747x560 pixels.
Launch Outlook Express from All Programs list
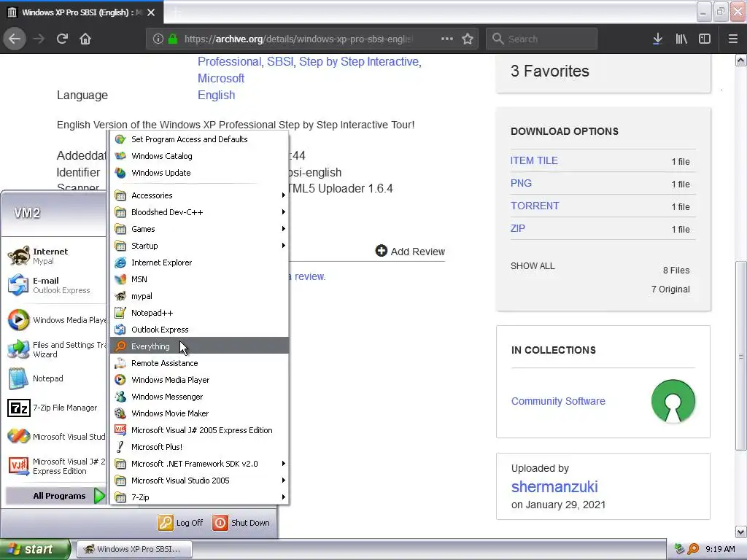[x=200, y=330]
